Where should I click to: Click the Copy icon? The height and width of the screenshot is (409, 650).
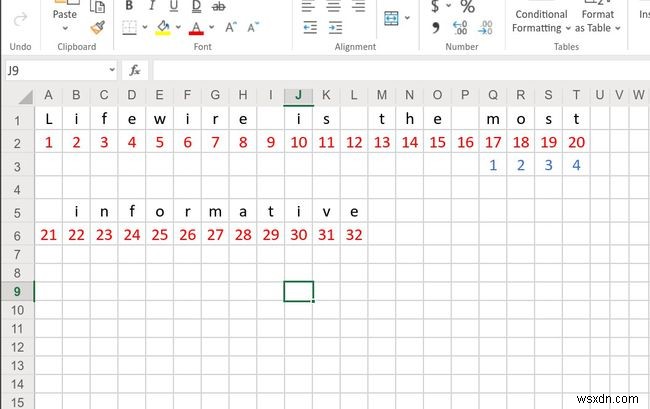pyautogui.click(x=97, y=7)
